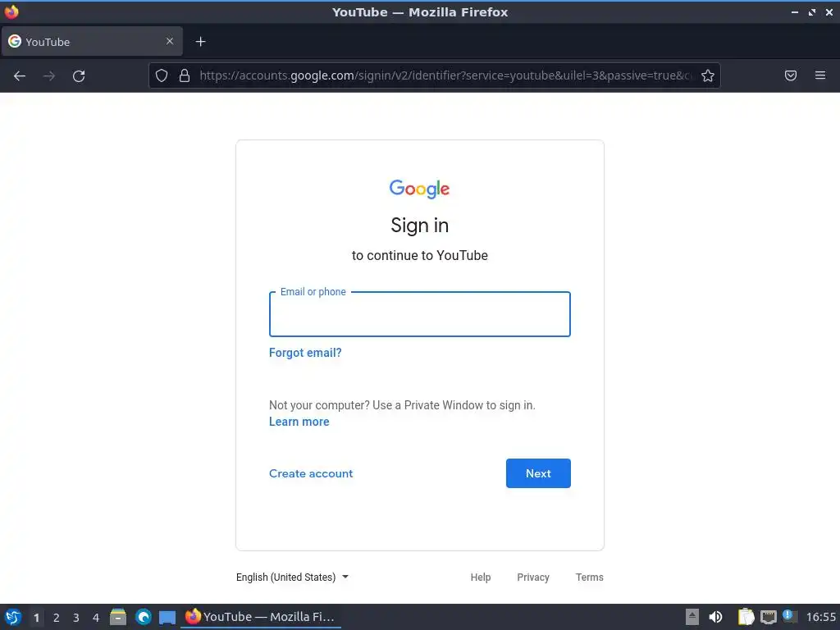840x630 pixels.
Task: Open network status tray icon
Action: tap(768, 617)
